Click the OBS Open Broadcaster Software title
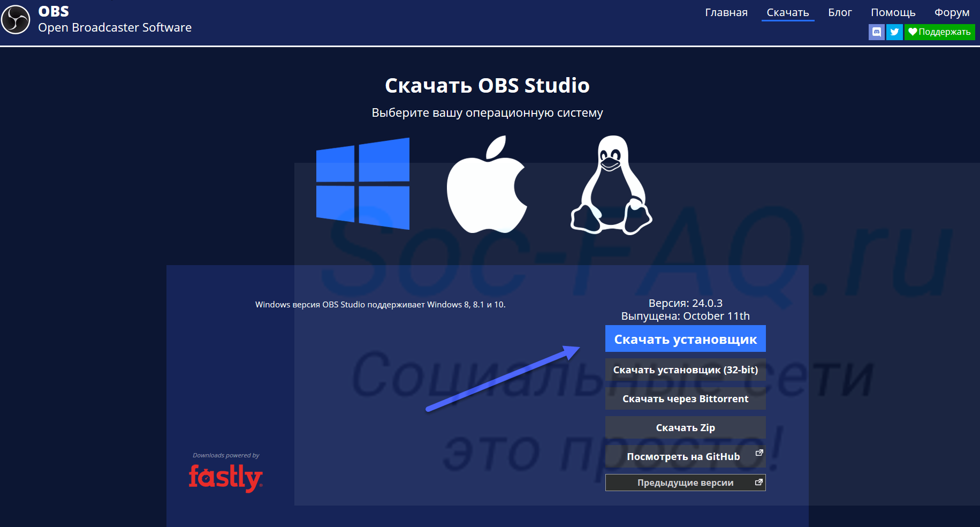The height and width of the screenshot is (527, 980). click(115, 19)
